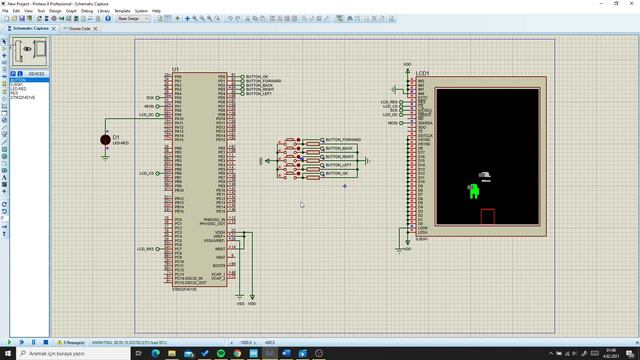This screenshot has width=640, height=360.
Task: Click the Undo toolbar icon
Action: [230, 19]
